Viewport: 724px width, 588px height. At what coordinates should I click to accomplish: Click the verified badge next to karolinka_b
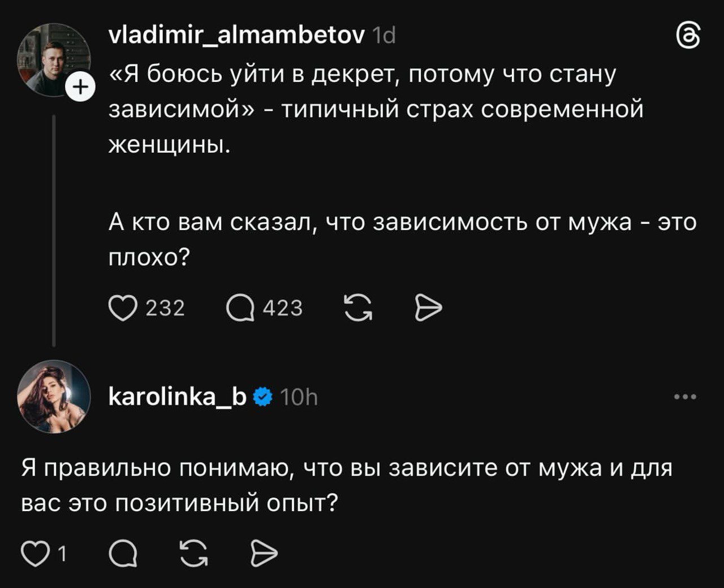pyautogui.click(x=262, y=397)
